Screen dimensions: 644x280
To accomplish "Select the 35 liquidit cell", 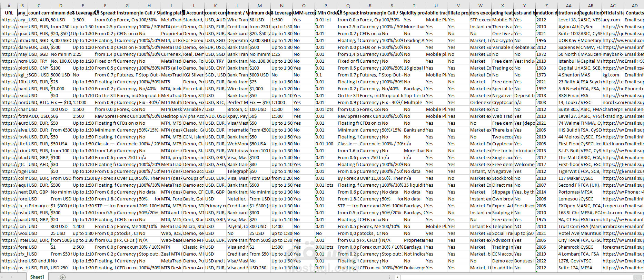I will point(414,185).
